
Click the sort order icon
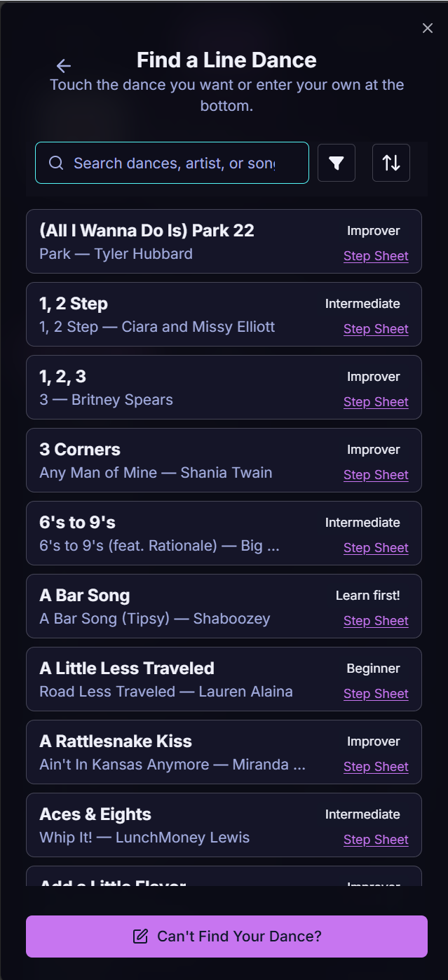pyautogui.click(x=391, y=163)
